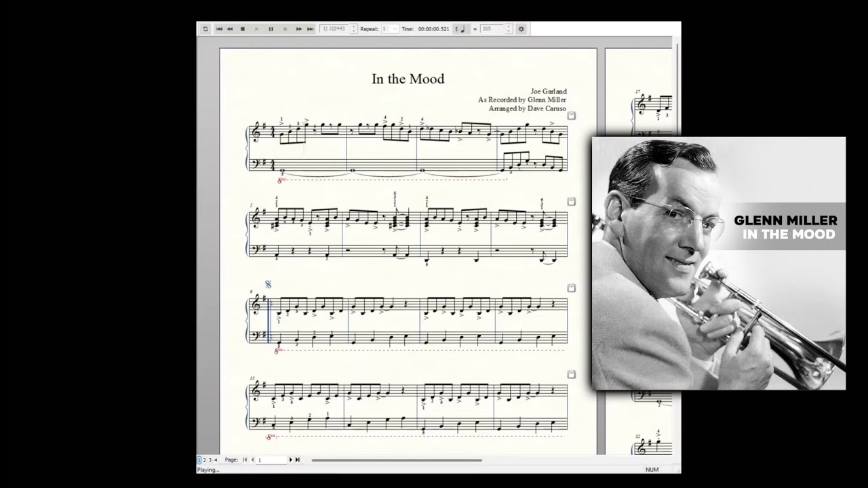Click the system break marker on second staff
The image size is (868, 488).
(x=572, y=201)
